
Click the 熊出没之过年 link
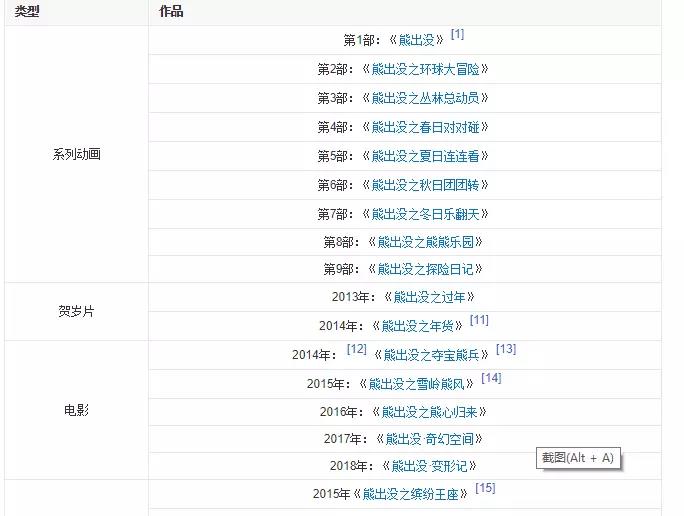pyautogui.click(x=428, y=298)
